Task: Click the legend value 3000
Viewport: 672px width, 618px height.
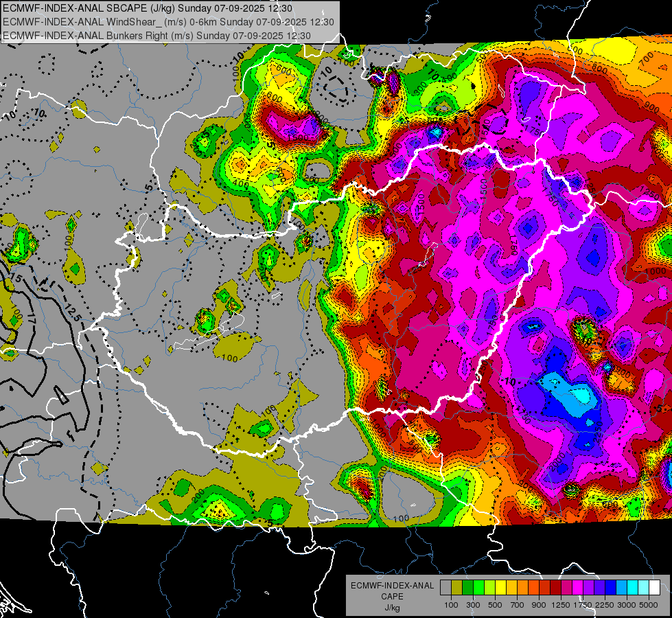Action: 627,605
